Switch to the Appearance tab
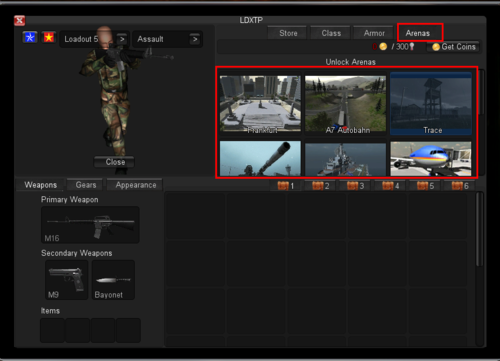This screenshot has width=500, height=361. [135, 185]
